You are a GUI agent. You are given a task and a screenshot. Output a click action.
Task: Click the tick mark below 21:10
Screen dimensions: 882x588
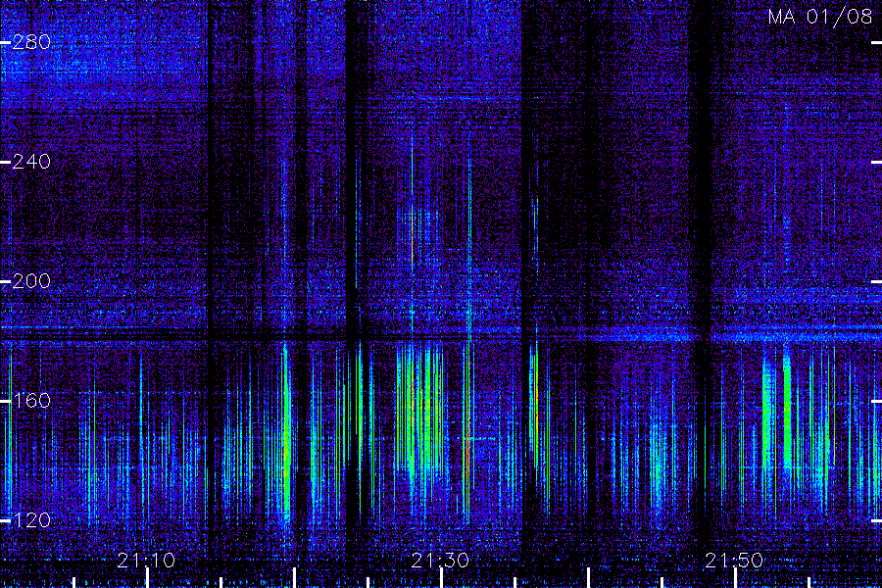click(147, 578)
